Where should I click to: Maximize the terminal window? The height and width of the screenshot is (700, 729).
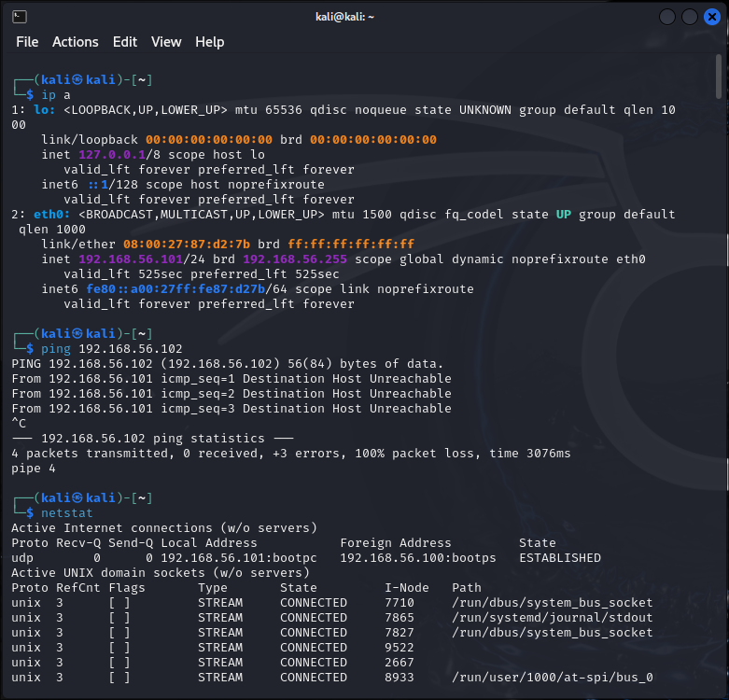(689, 17)
